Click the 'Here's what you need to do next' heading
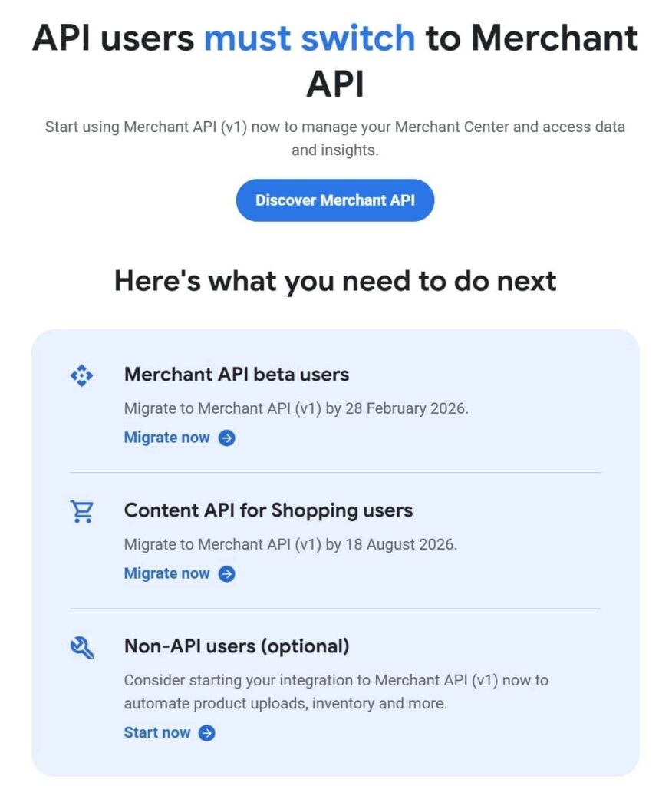This screenshot has width=672, height=786. pyautogui.click(x=335, y=281)
